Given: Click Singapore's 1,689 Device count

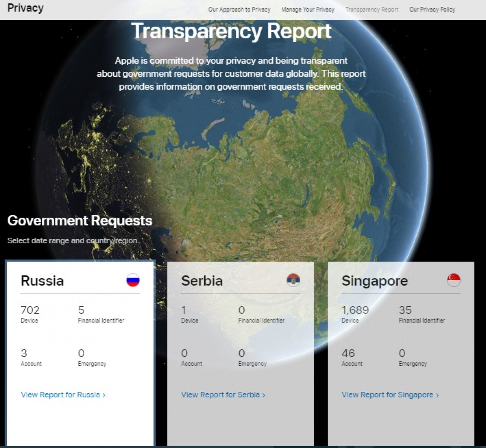Looking at the screenshot, I should (355, 310).
